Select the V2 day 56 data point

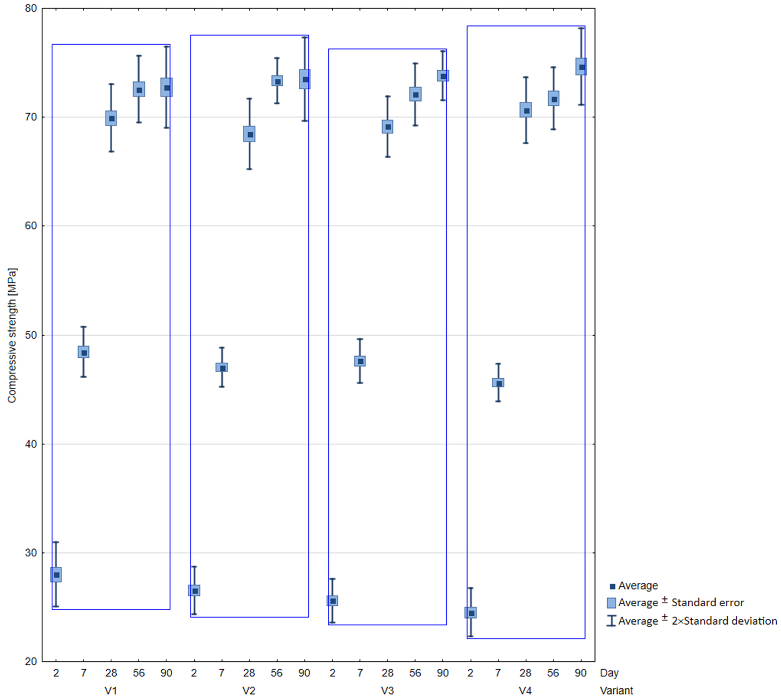tap(277, 81)
